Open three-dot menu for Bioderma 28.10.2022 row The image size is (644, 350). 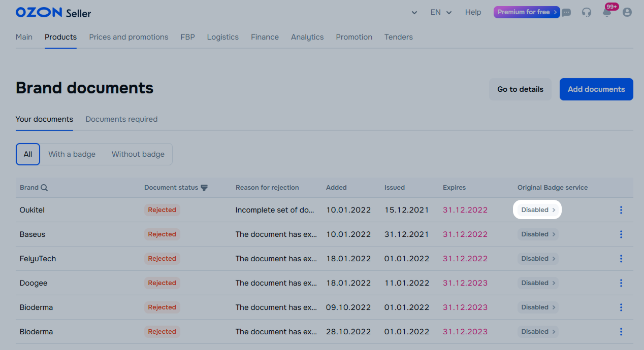[621, 332]
